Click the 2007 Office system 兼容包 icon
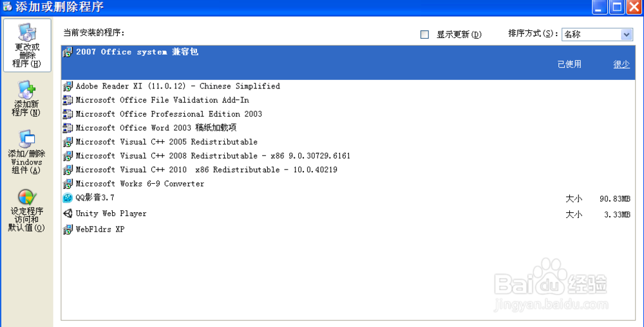Screen dimensions: 644x327 coord(68,52)
